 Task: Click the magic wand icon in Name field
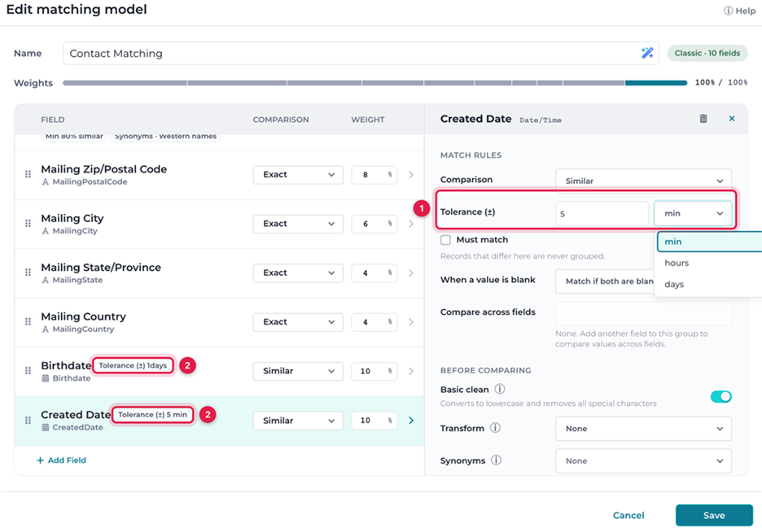pyautogui.click(x=647, y=53)
